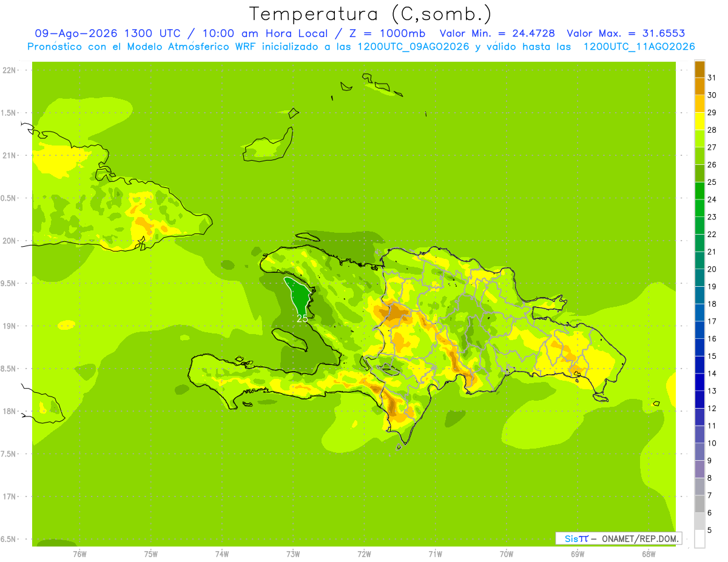The image size is (728, 562).
Task: Click the 68W longitude axis label
Action: pyautogui.click(x=649, y=555)
